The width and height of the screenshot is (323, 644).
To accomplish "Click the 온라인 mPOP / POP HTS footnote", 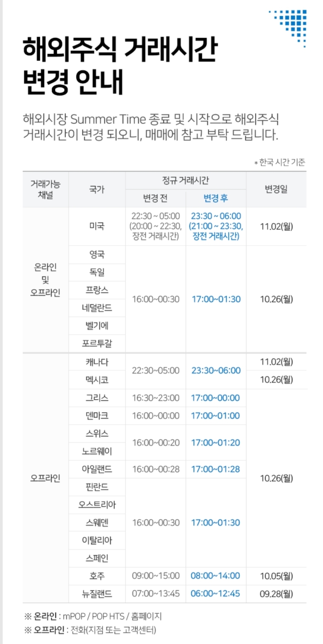I will pos(93,617).
